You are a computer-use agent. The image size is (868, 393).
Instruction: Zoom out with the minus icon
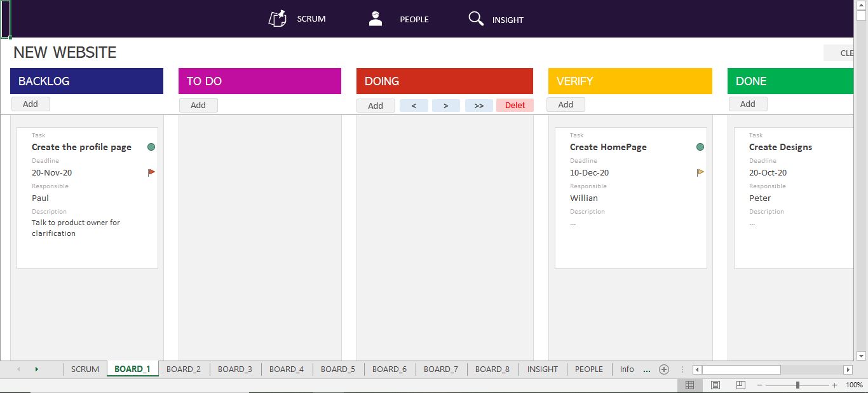(x=760, y=385)
